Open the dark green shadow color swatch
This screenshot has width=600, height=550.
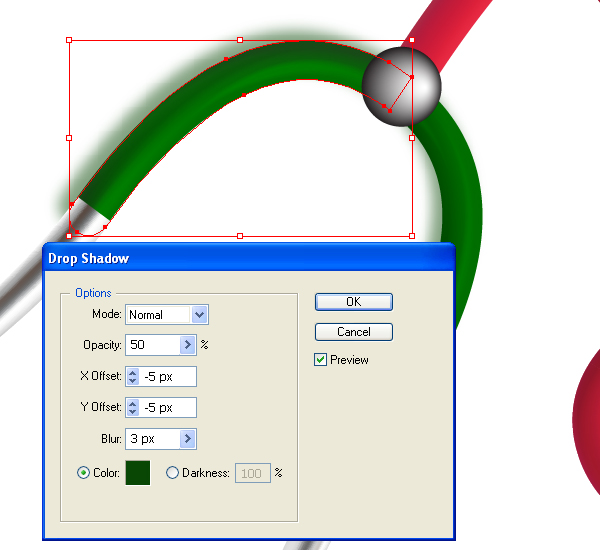click(138, 473)
